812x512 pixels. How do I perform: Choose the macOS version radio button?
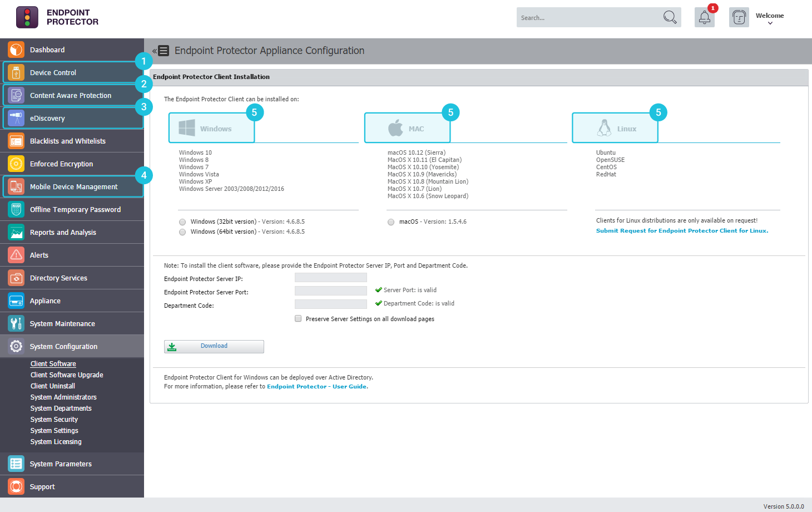click(x=391, y=222)
